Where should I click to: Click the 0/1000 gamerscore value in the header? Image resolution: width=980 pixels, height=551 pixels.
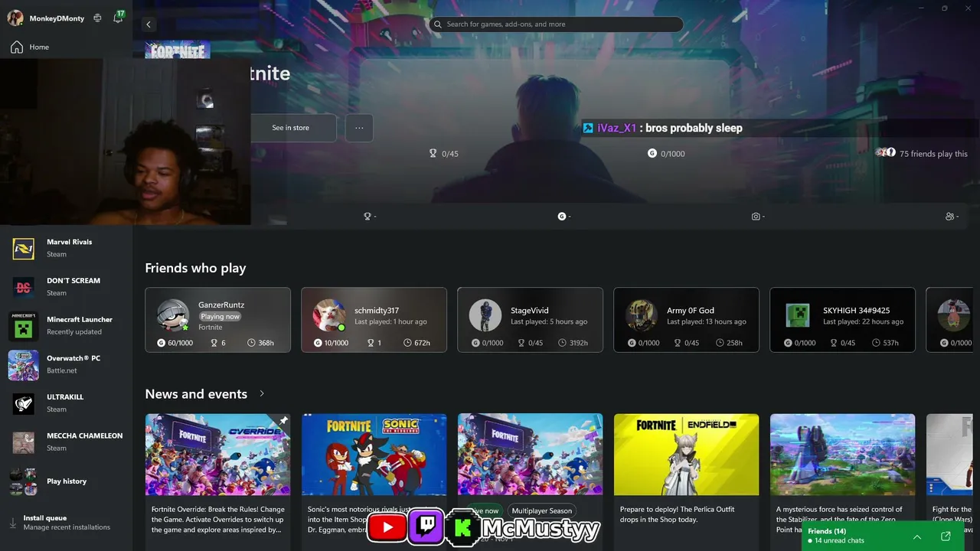tap(666, 154)
